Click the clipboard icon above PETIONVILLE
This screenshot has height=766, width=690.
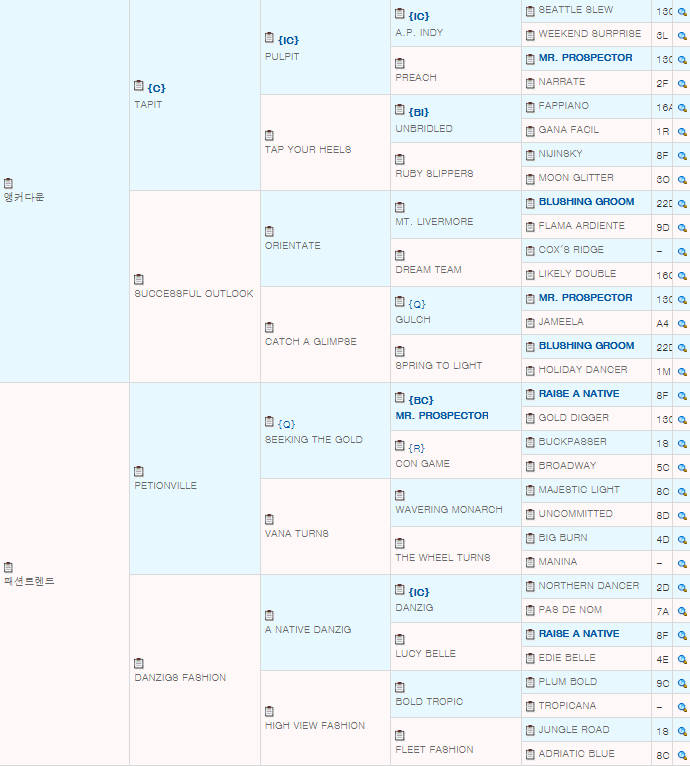coord(138,471)
